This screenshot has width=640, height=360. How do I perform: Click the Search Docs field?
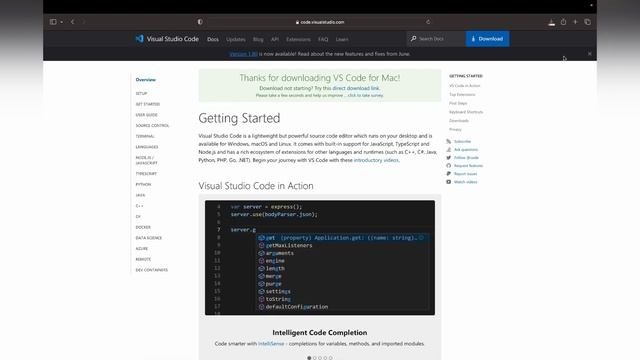[436, 39]
